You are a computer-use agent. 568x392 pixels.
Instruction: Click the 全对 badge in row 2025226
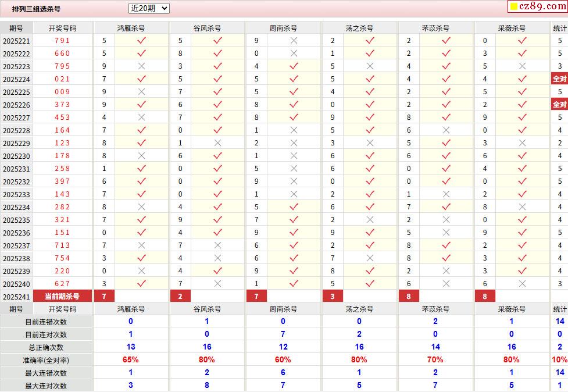point(560,104)
